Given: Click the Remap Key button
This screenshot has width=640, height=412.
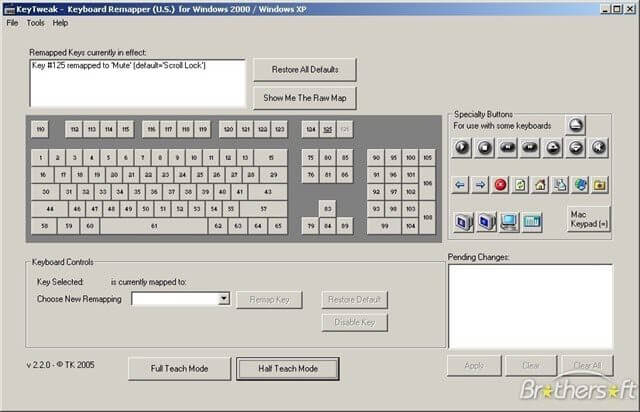Looking at the screenshot, I should [x=269, y=300].
